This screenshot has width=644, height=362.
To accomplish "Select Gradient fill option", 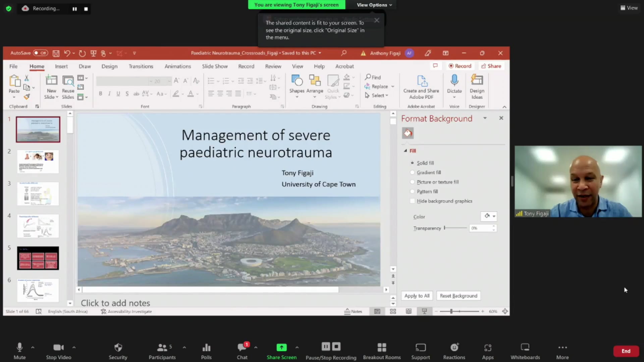I will [412, 172].
